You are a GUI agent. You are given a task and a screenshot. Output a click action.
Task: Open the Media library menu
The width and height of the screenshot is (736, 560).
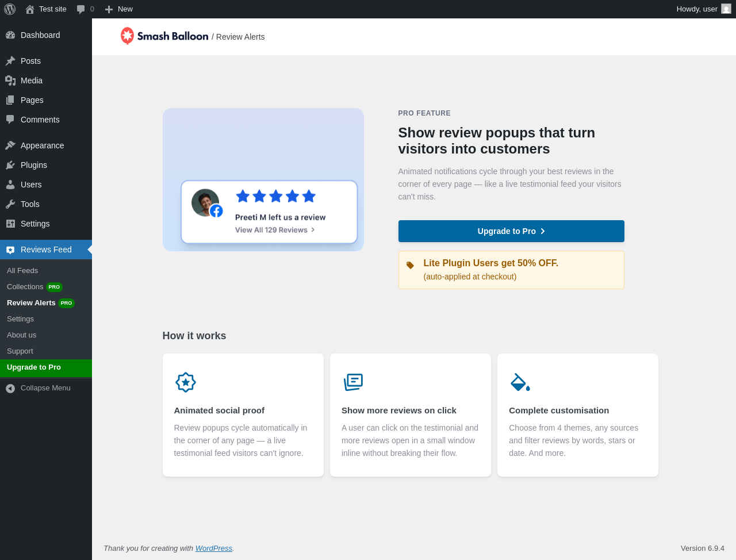pyautogui.click(x=46, y=80)
